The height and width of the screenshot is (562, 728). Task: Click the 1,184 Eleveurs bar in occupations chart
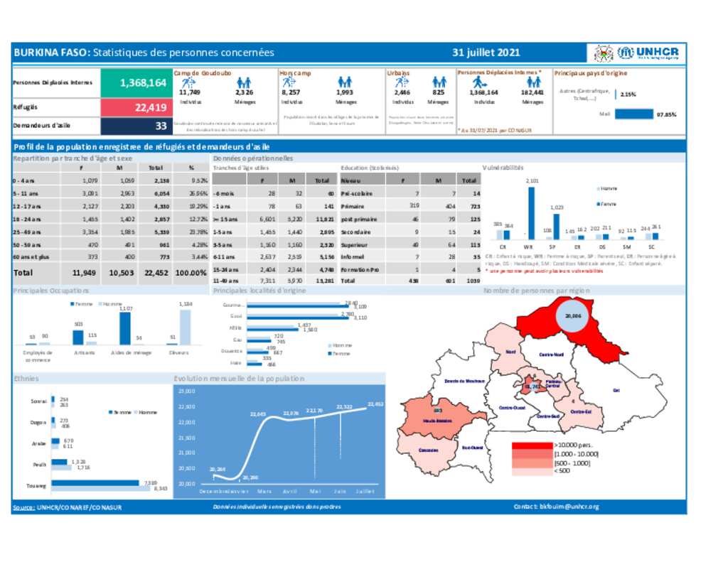click(186, 327)
